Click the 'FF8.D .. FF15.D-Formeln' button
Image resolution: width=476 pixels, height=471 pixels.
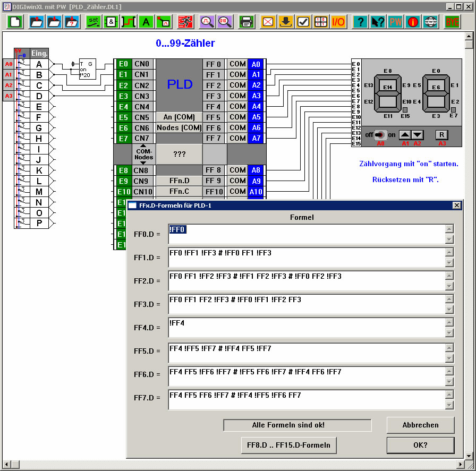pyautogui.click(x=288, y=445)
